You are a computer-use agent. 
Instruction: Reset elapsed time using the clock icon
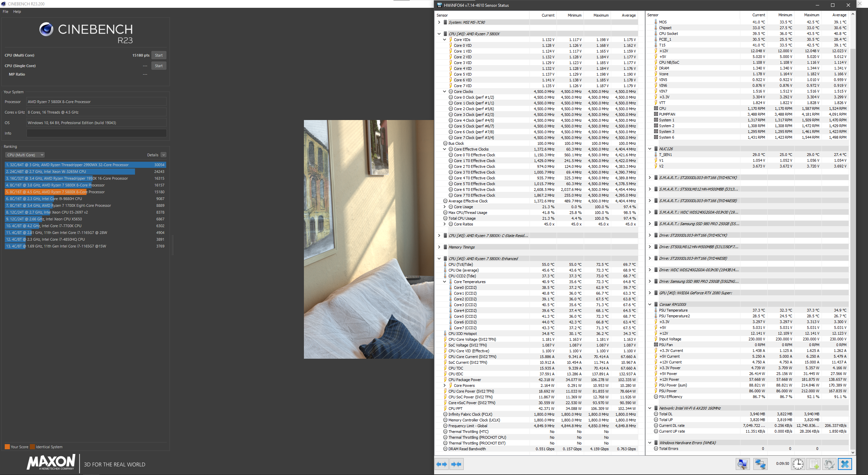798,464
